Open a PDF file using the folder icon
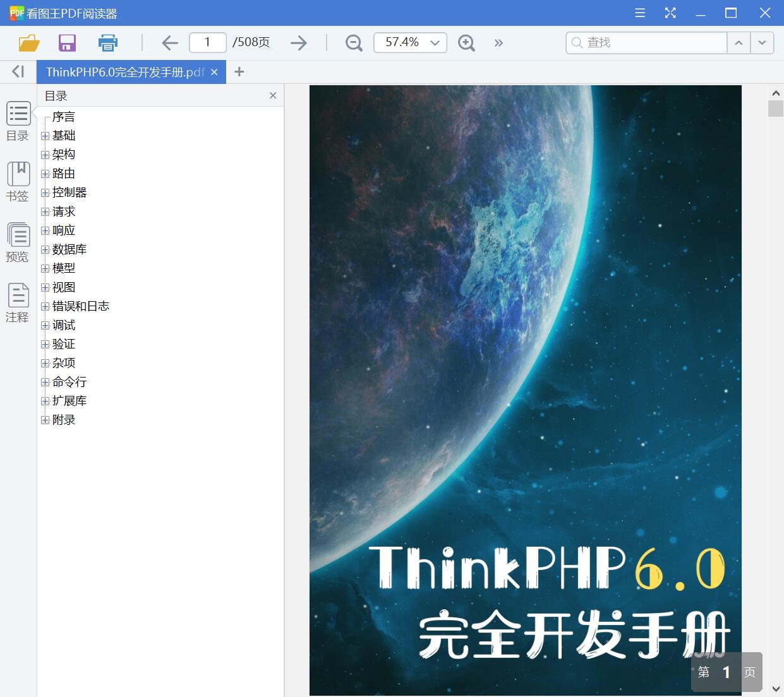784x697 pixels. click(x=28, y=42)
